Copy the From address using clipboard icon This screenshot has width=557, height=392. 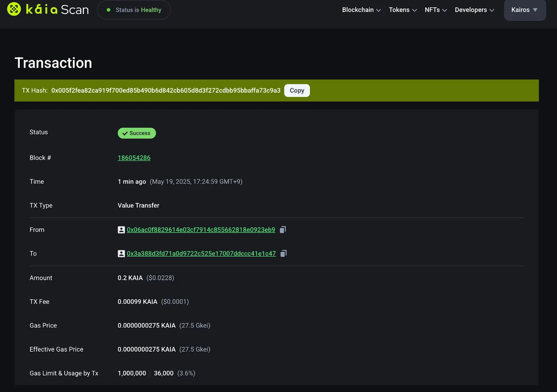(x=283, y=230)
